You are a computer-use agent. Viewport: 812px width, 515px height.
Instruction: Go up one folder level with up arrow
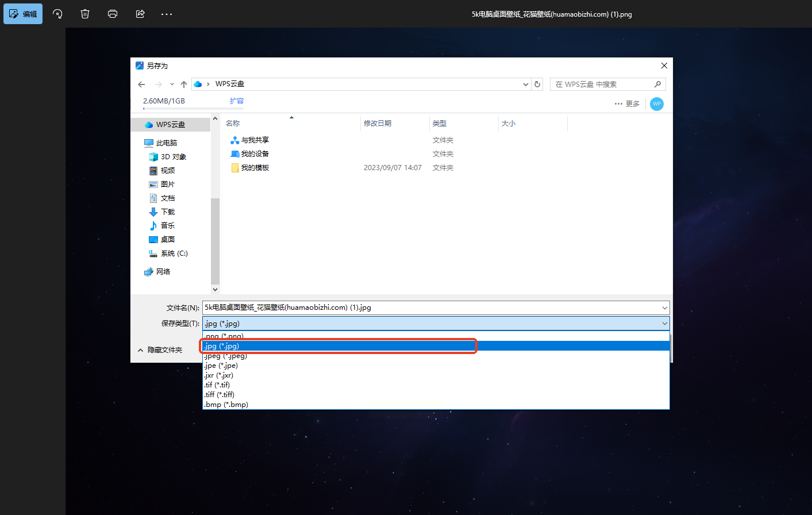click(184, 84)
